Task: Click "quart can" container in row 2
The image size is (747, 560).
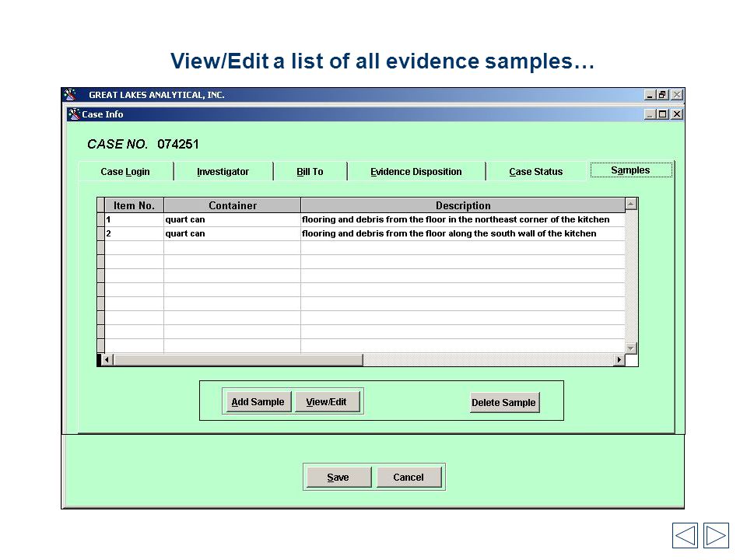Action: point(233,234)
